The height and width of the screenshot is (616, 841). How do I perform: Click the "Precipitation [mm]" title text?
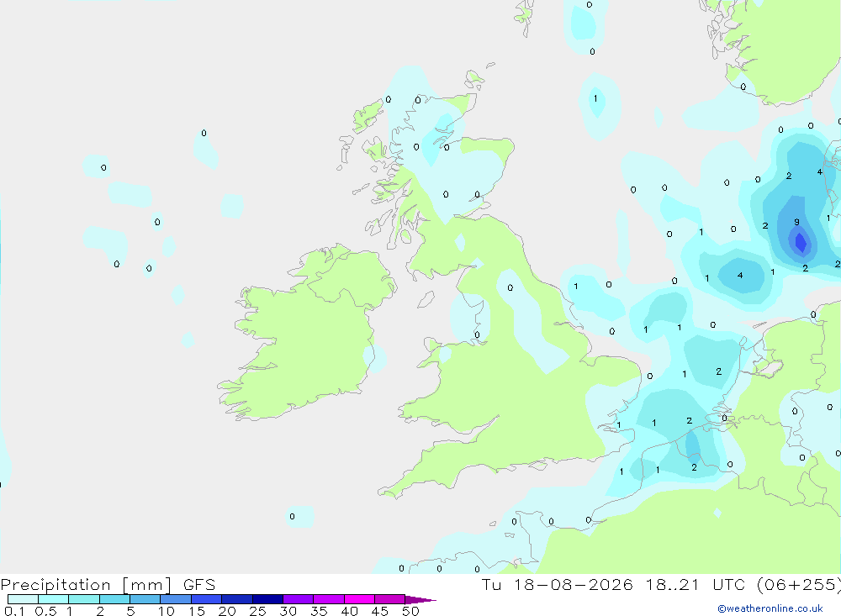86,585
